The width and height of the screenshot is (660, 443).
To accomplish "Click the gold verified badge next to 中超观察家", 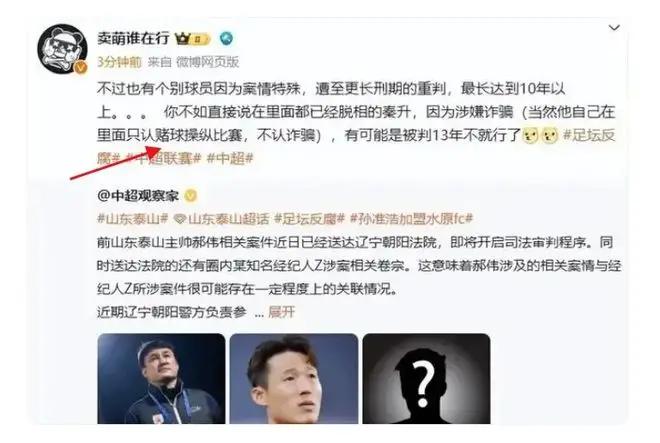I will point(191,196).
